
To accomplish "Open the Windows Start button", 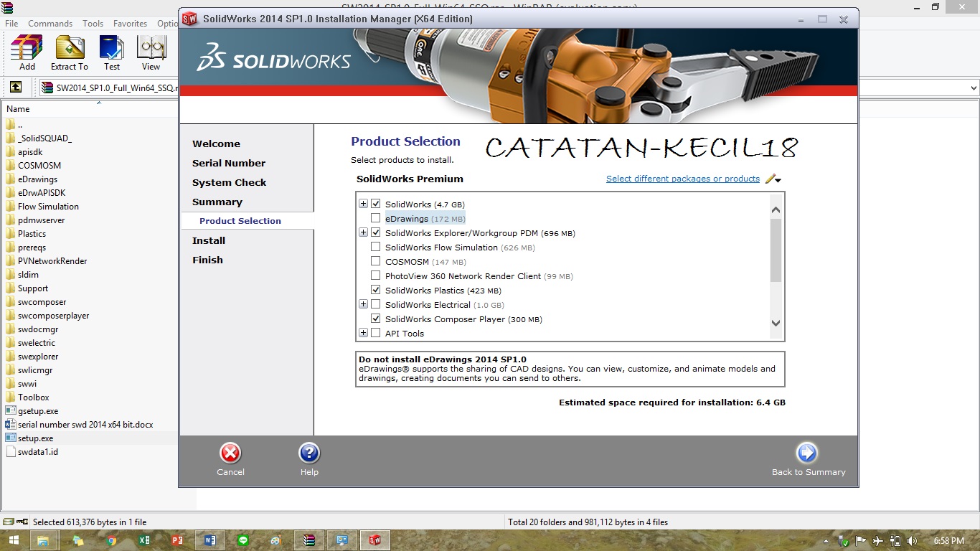I will click(x=13, y=540).
